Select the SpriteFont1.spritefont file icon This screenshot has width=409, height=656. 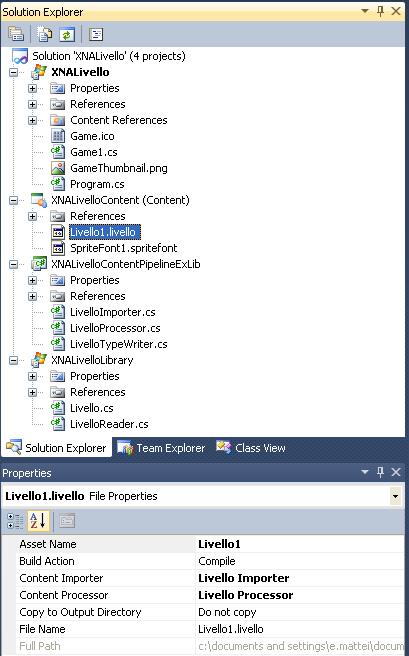tap(58, 248)
